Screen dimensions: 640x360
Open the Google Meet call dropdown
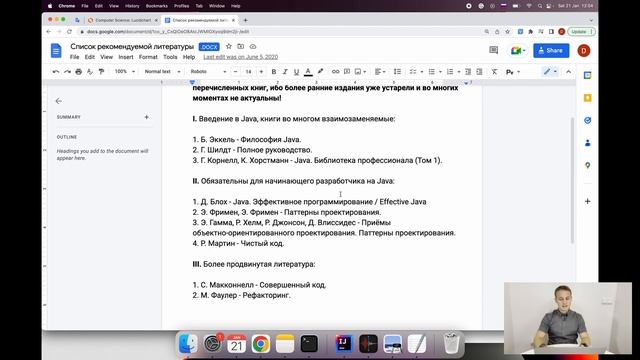pyautogui.click(x=518, y=51)
